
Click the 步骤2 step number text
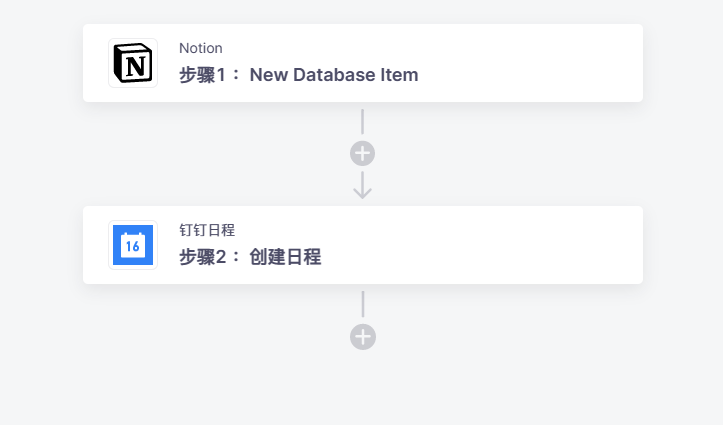click(202, 257)
